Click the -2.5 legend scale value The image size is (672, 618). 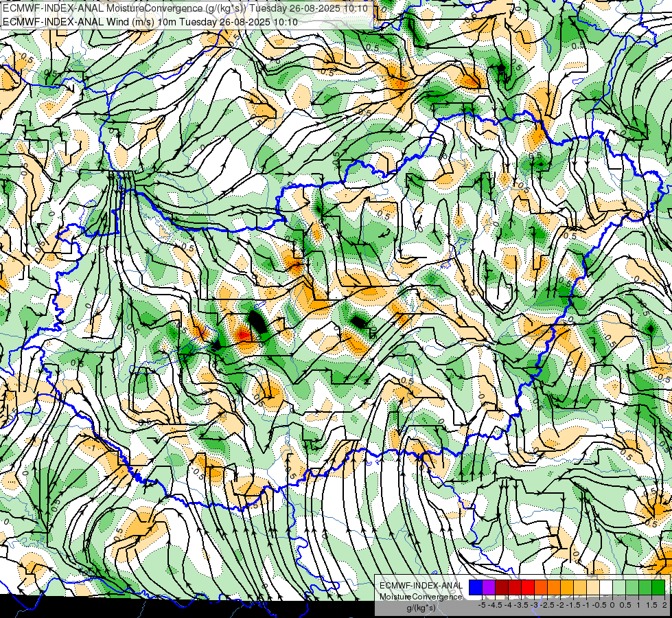[547, 605]
